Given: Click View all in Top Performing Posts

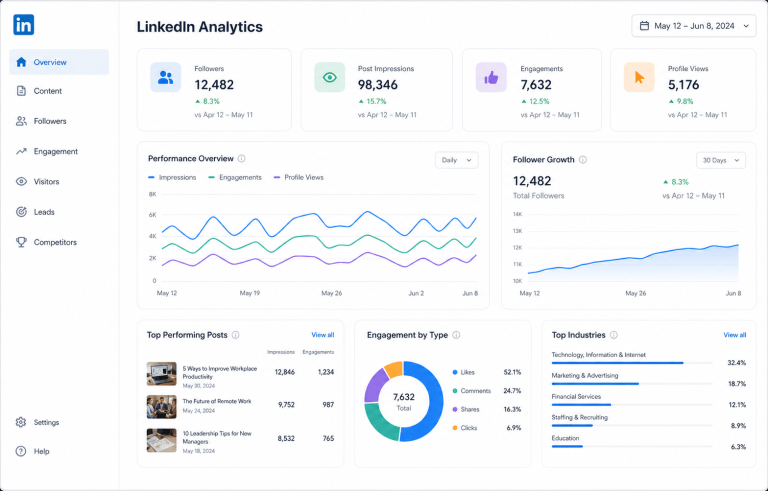Looking at the screenshot, I should point(323,335).
